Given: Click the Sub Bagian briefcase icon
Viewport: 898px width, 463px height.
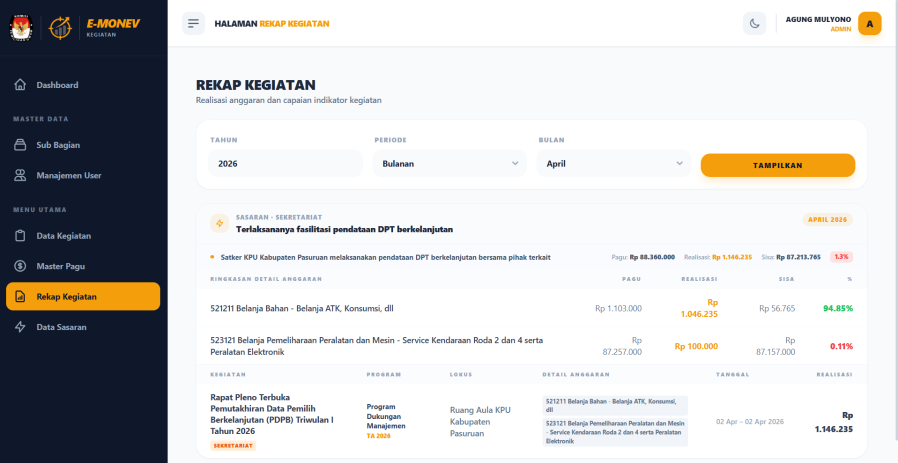Looking at the screenshot, I should (x=20, y=145).
